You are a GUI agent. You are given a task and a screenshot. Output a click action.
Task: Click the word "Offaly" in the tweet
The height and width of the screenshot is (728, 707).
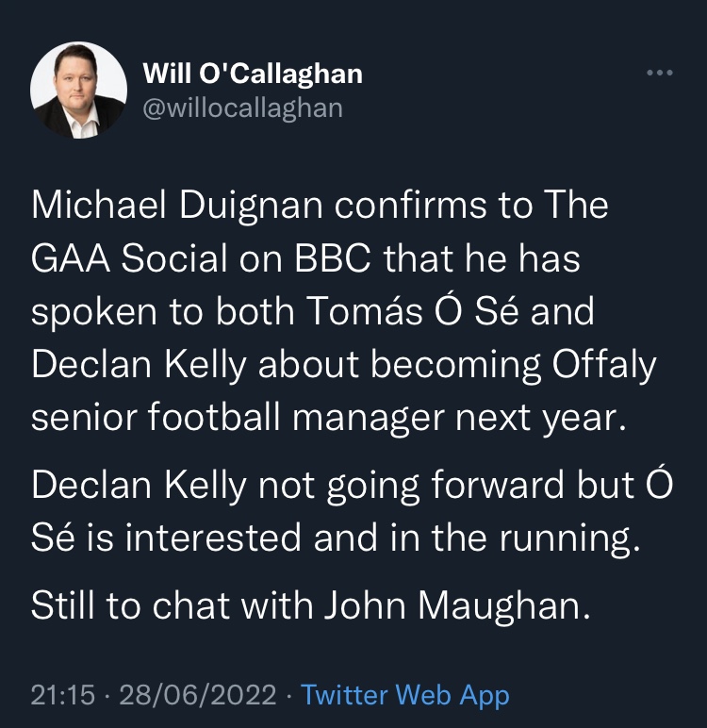pos(607,363)
